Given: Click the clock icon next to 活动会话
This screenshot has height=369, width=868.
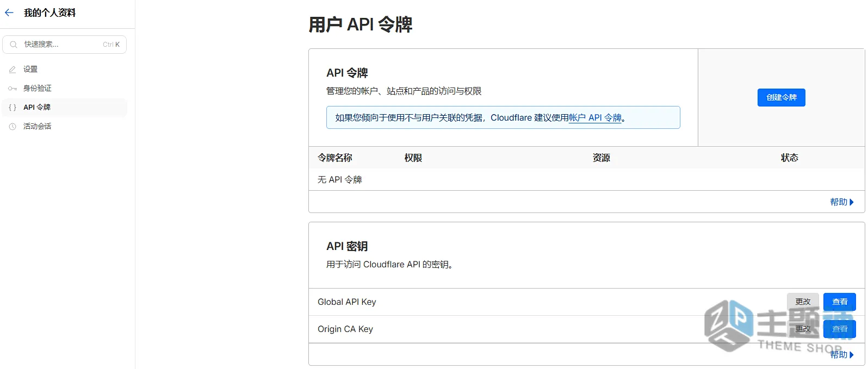Looking at the screenshot, I should (x=13, y=127).
